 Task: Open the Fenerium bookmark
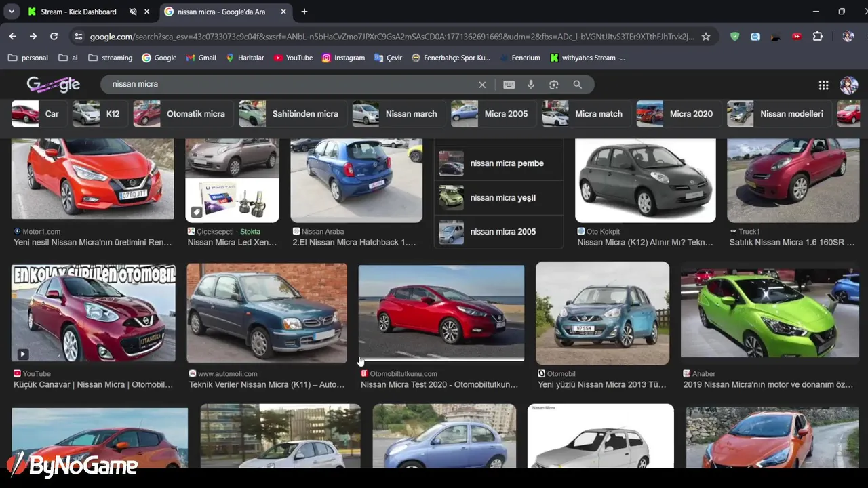pos(520,58)
